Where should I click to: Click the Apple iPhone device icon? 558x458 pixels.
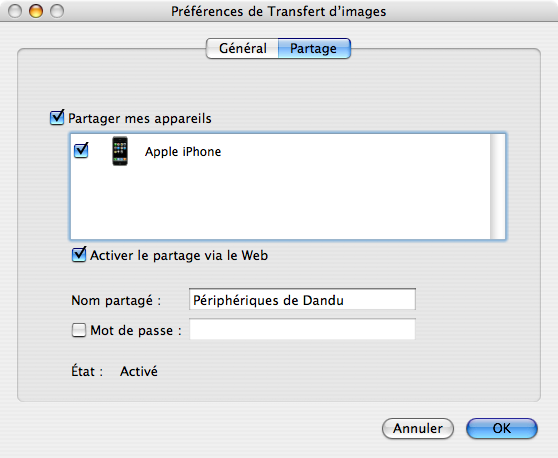(120, 151)
